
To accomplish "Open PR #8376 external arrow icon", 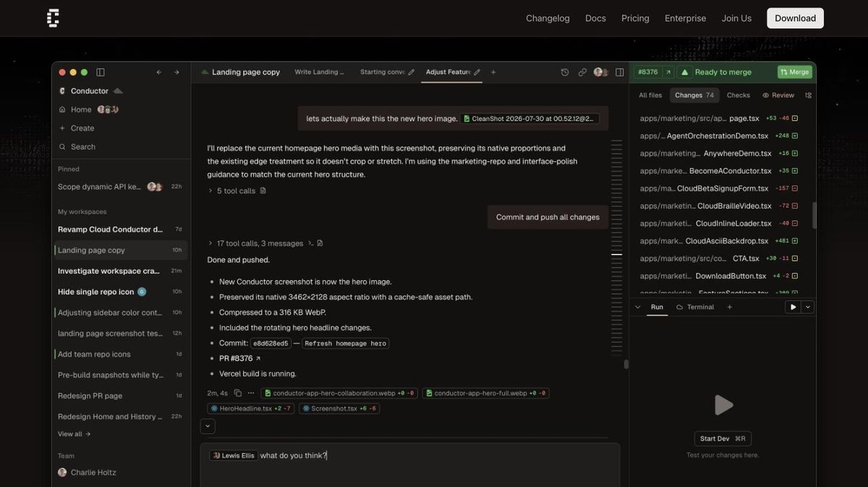I will (x=668, y=72).
